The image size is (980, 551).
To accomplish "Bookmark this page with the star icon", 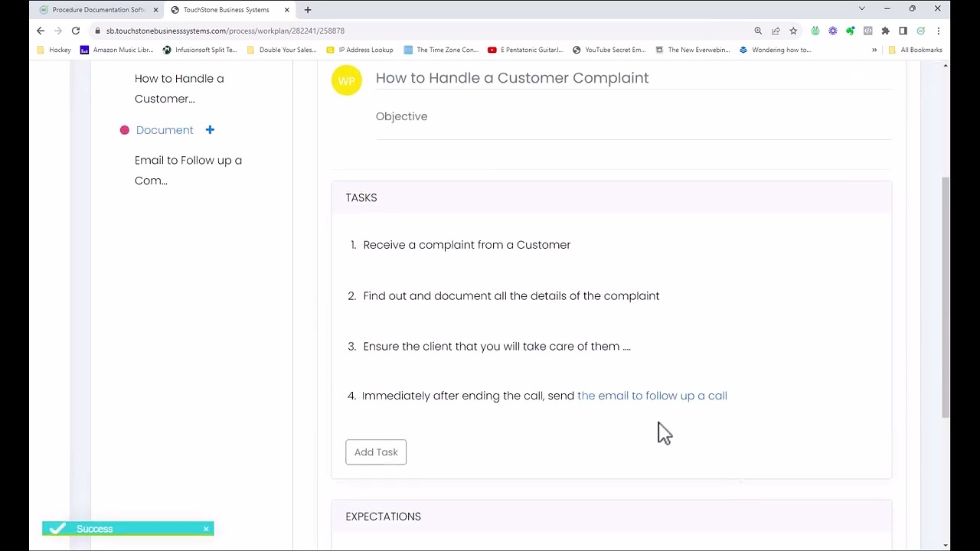I will tap(793, 31).
